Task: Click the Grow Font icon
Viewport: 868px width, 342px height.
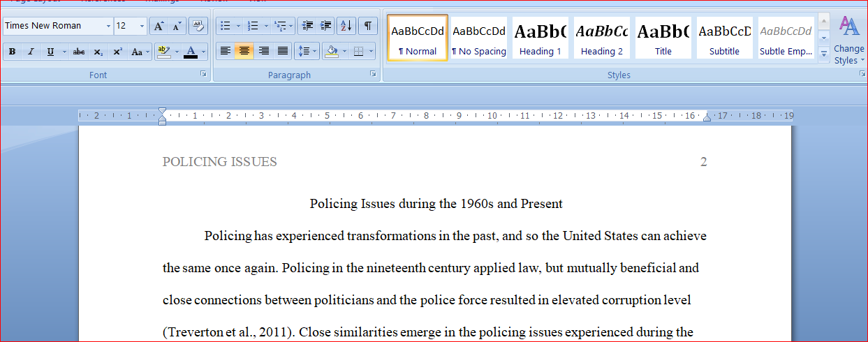Action: click(x=159, y=26)
